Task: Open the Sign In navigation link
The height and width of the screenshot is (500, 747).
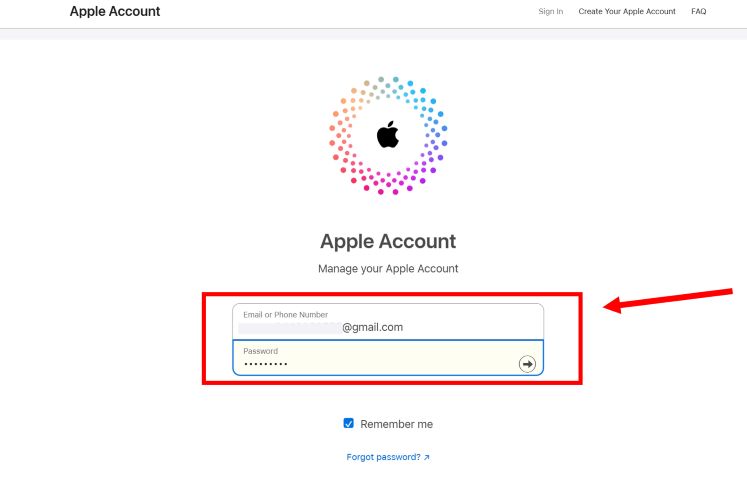Action: pos(551,12)
